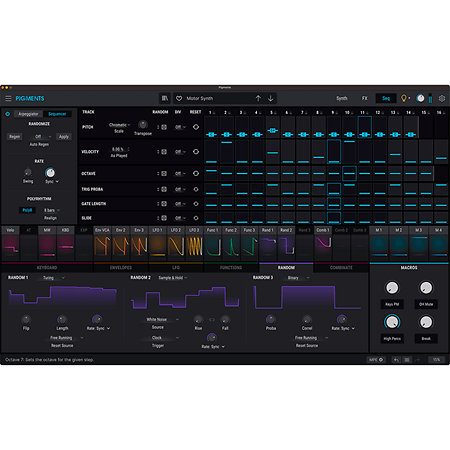Image resolution: width=450 pixels, height=450 pixels.
Task: Click the Regen button
Action: 15,137
